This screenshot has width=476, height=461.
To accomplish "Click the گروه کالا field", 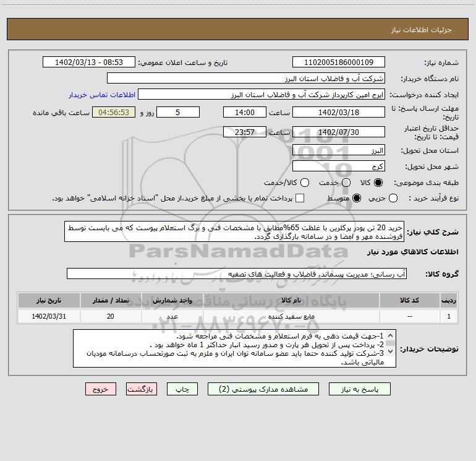I will point(237,274).
